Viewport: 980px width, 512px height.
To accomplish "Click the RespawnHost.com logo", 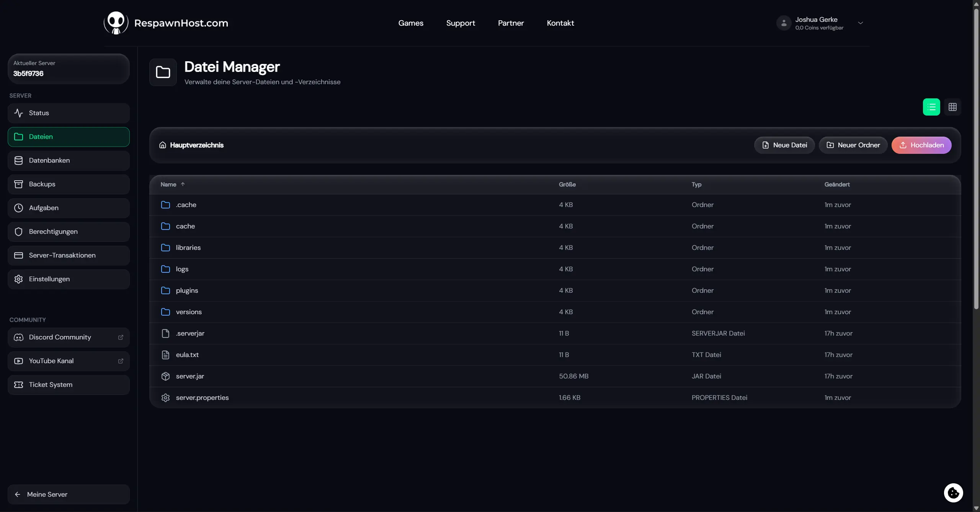I will (165, 23).
